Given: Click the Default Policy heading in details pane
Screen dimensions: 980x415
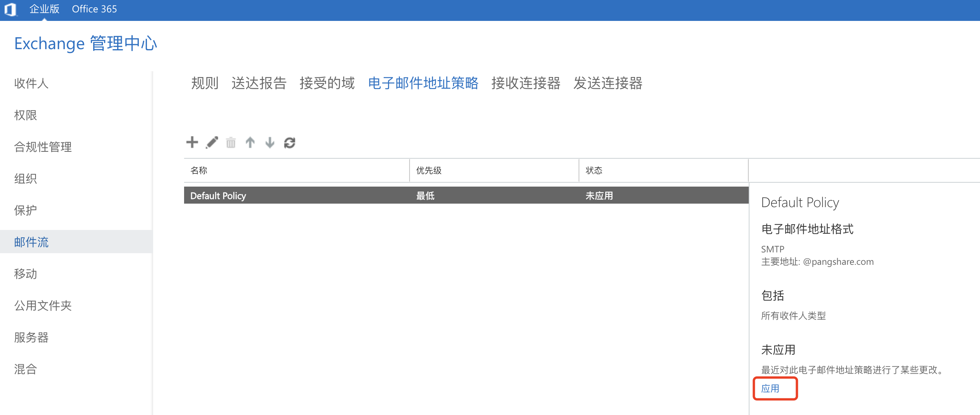Looking at the screenshot, I should click(800, 202).
